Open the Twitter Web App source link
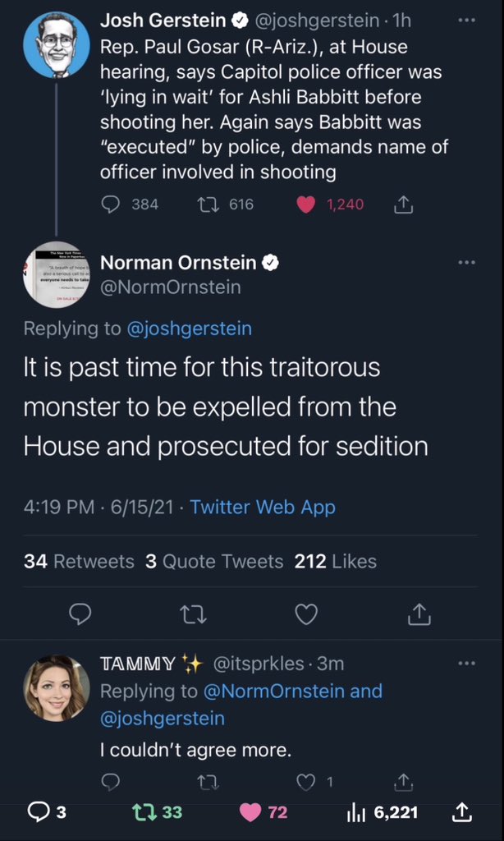Viewport: 504px width, 841px height. point(263,507)
